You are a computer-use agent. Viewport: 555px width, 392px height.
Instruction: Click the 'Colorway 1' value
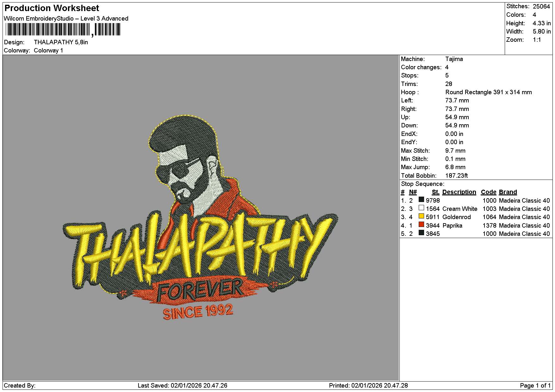coord(48,51)
